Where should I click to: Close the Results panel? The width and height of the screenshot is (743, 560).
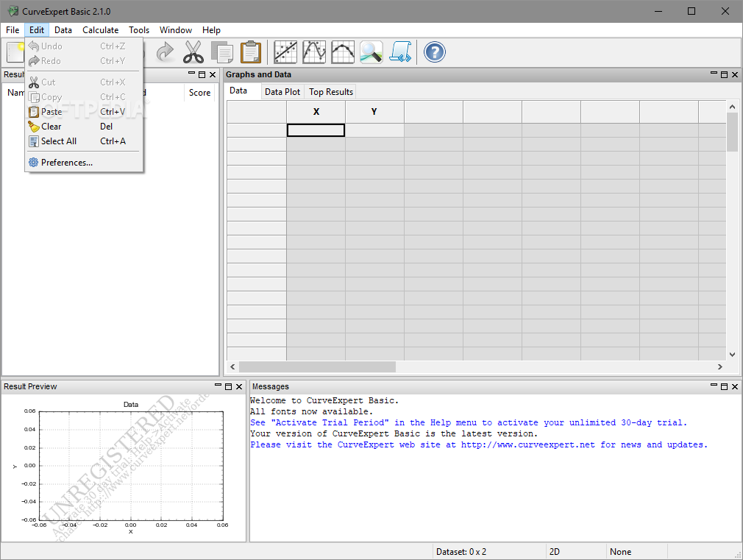213,74
